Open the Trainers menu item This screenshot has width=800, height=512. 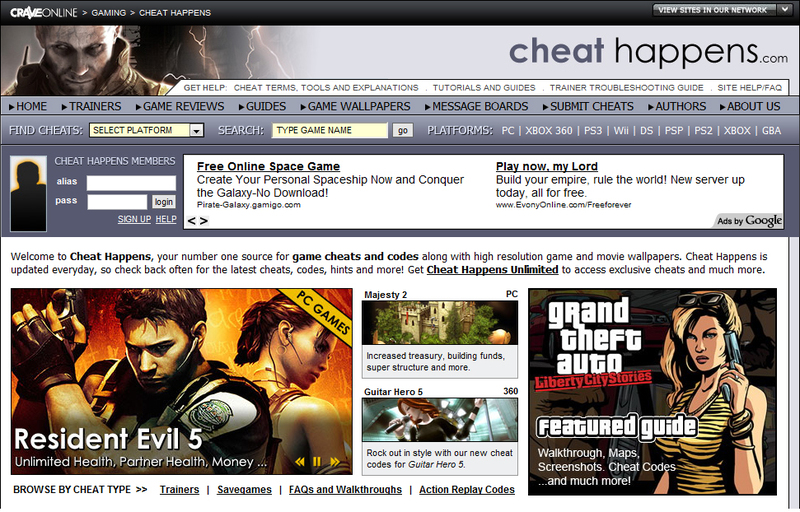(x=91, y=106)
